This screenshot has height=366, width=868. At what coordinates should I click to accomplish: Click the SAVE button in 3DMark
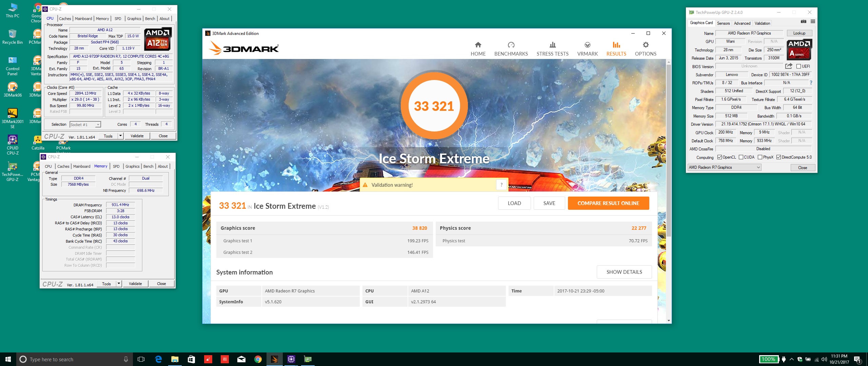pyautogui.click(x=549, y=203)
